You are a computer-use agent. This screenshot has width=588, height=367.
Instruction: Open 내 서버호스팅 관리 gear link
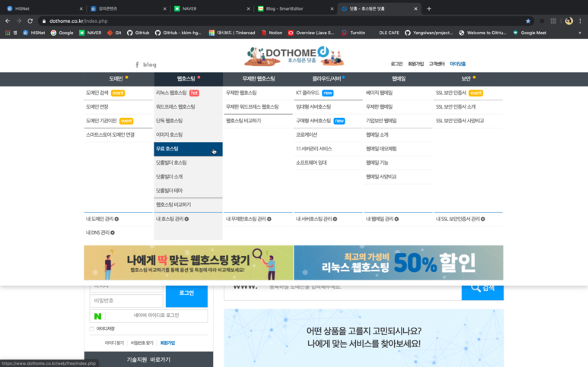(316, 219)
